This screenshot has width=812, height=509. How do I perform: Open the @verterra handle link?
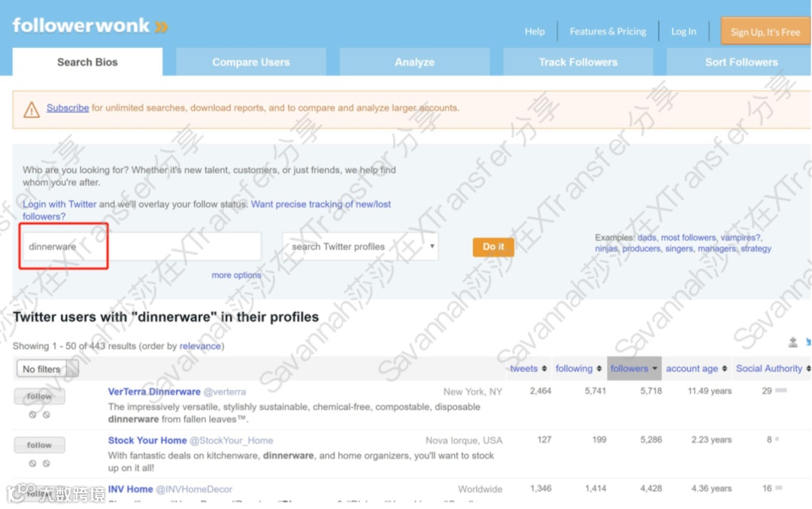coord(225,392)
